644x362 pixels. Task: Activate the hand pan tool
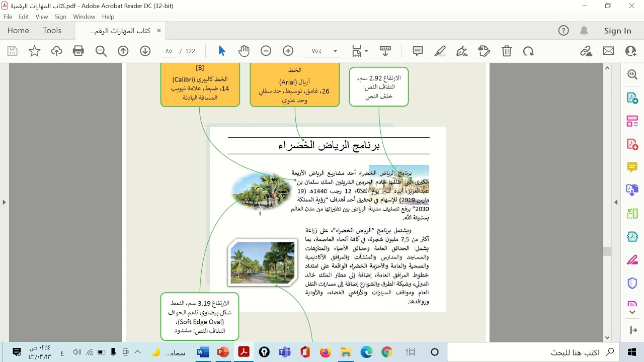point(244,51)
